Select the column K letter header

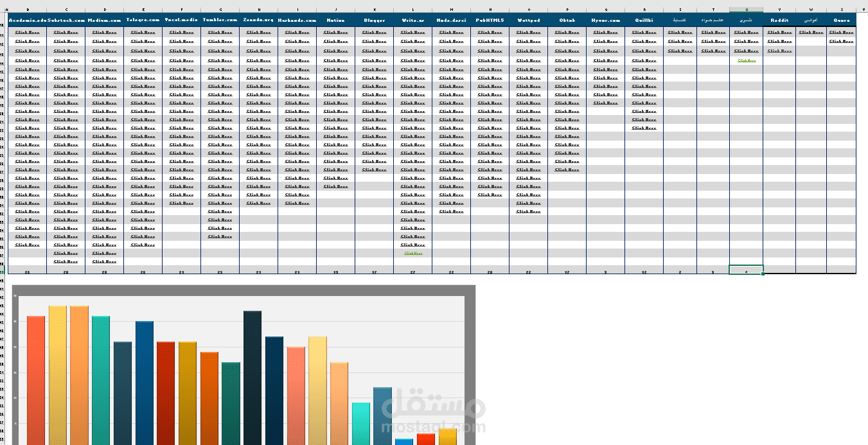click(375, 10)
